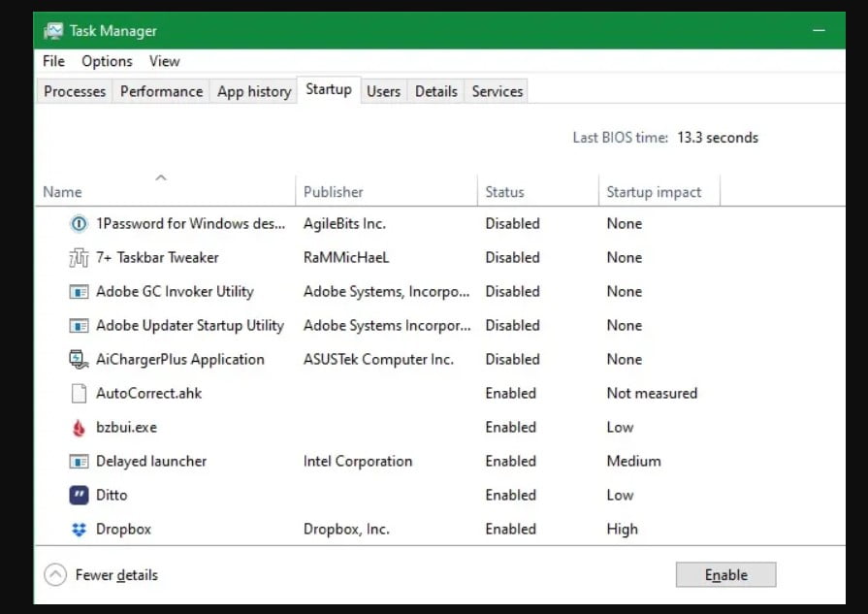Select the "1Password for Windows des..." entry

[x=190, y=224]
